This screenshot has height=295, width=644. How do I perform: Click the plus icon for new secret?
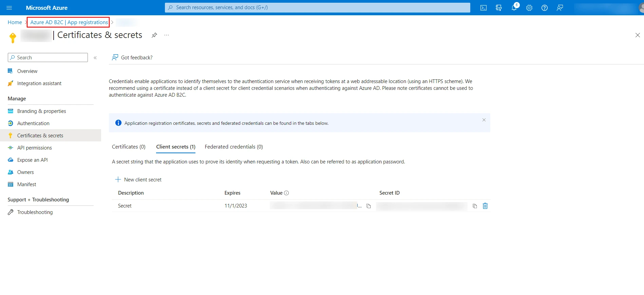click(x=118, y=179)
